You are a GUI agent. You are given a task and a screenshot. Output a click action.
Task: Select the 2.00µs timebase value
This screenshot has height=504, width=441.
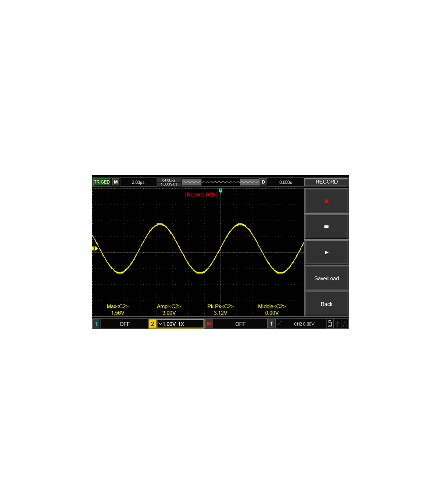138,182
